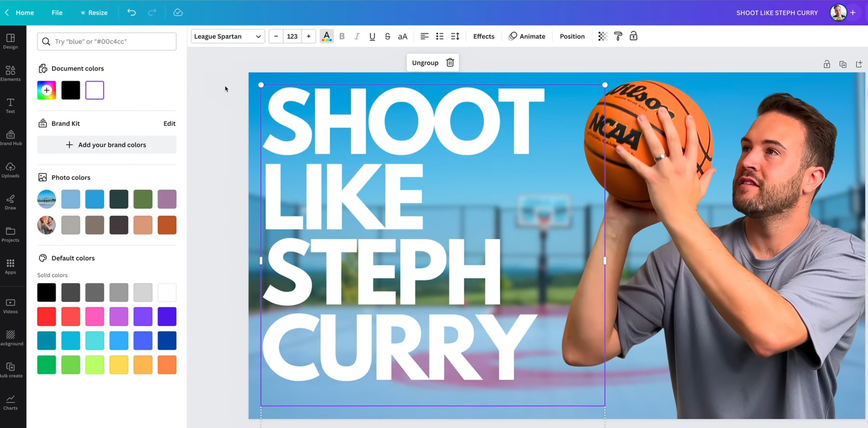Toggle bulleted list formatting
This screenshot has width=868, height=428.
click(x=440, y=36)
